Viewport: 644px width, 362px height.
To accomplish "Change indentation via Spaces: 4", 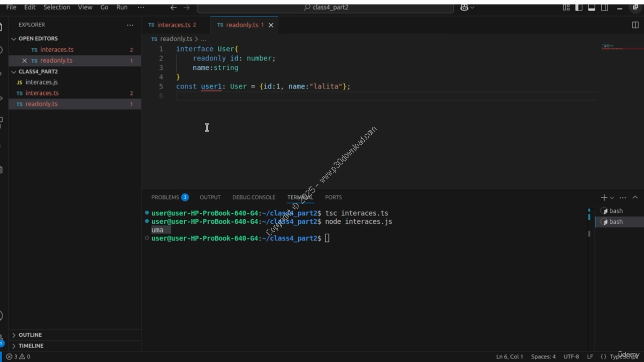I will pos(543,356).
